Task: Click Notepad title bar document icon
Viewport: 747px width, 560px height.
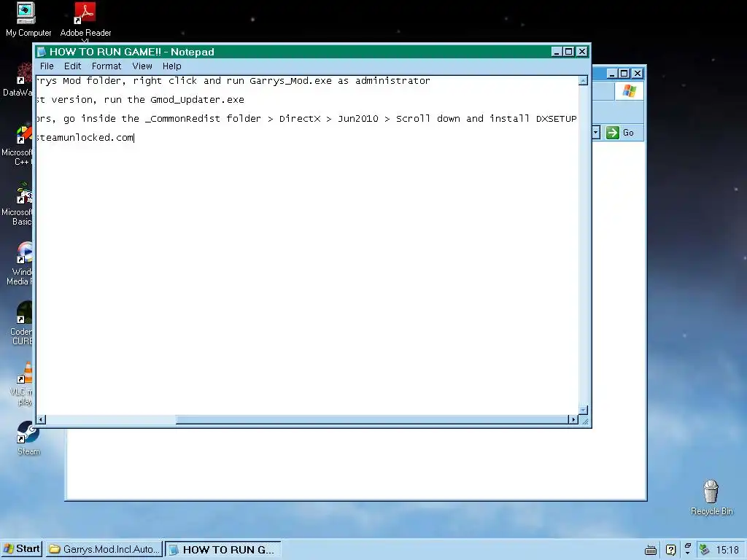Action: [x=42, y=52]
